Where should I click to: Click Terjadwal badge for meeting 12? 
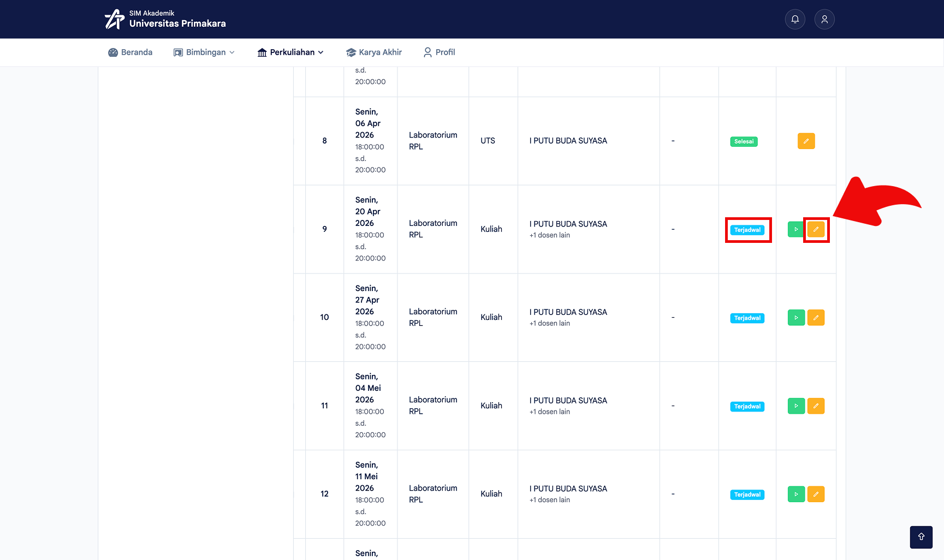(x=747, y=495)
